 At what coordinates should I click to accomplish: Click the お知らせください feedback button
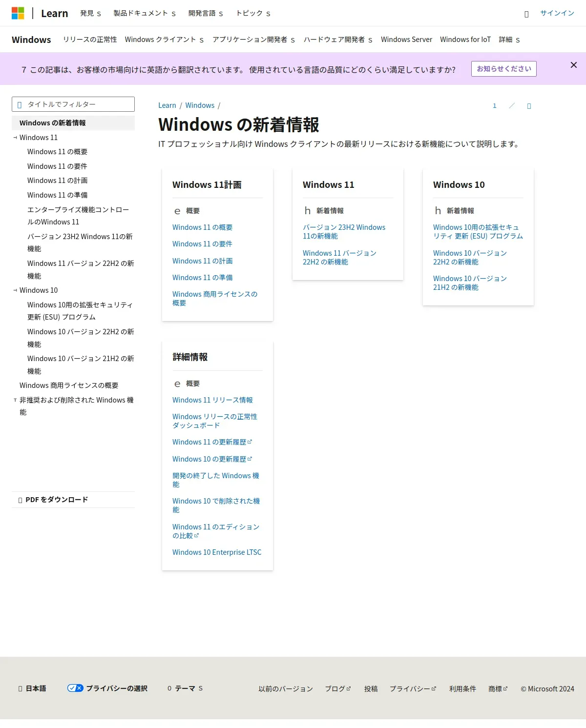tap(504, 69)
